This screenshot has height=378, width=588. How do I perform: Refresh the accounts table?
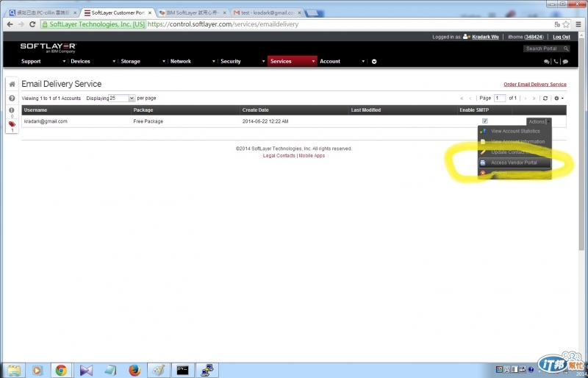point(545,99)
